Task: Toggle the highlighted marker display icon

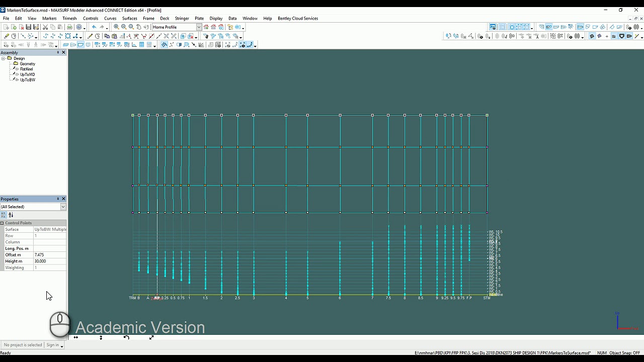Action: click(x=242, y=45)
